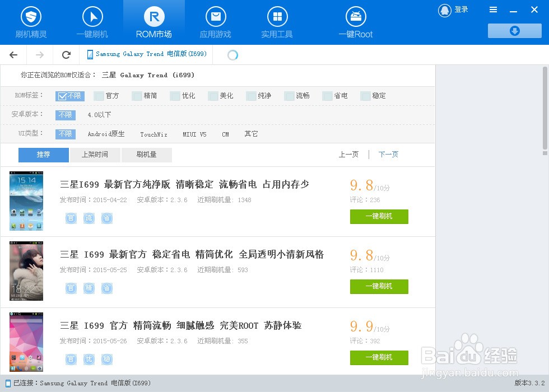
Task: Go to 上一页 previous page
Action: 348,155
